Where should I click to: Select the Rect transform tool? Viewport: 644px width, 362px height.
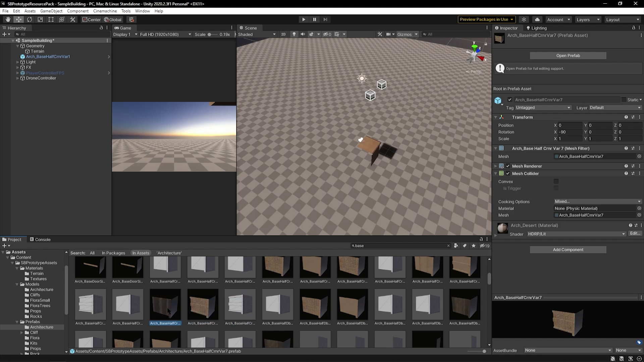tap(51, 19)
